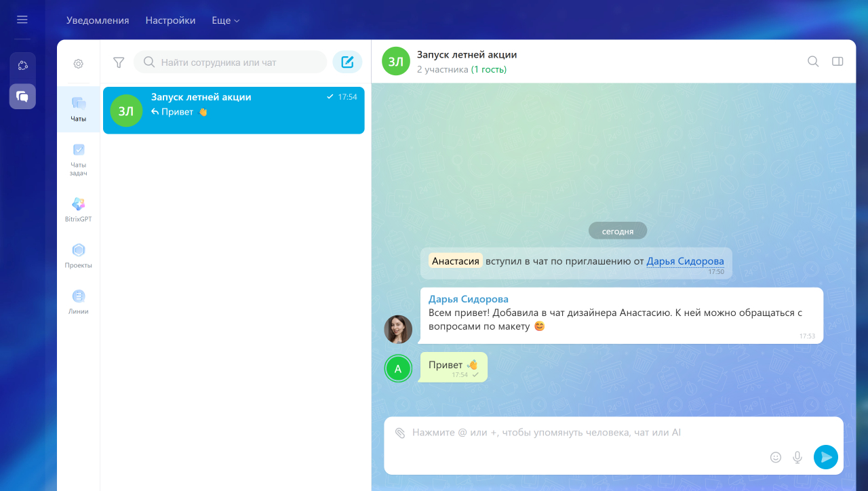Open the collaboration network icon in left rail
The height and width of the screenshot is (491, 868).
click(22, 65)
